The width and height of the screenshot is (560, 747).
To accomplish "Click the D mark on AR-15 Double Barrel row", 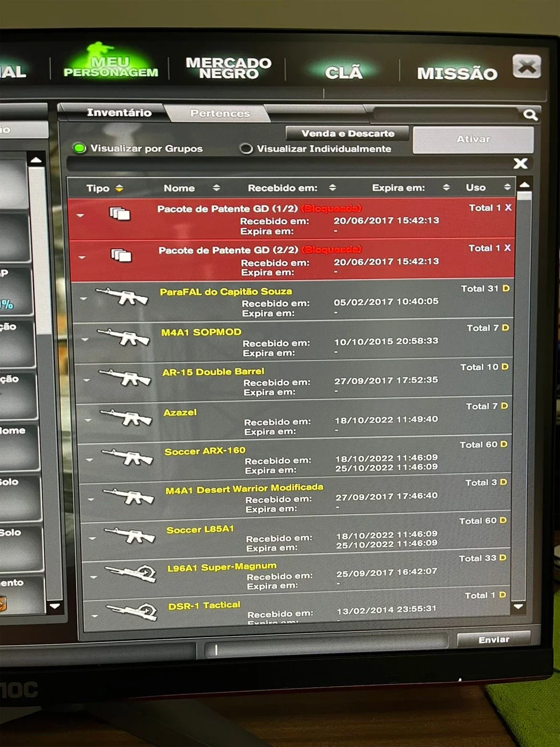I will coord(505,367).
